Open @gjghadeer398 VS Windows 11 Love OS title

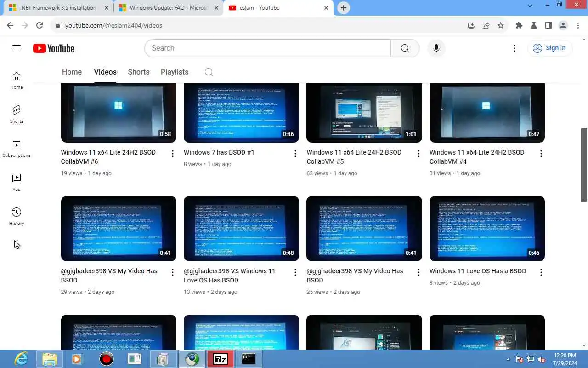[x=230, y=276]
